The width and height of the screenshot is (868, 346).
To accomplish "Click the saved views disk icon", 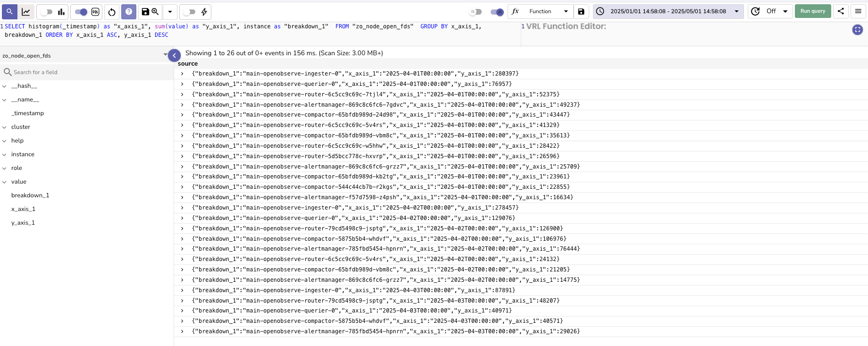I will coord(146,12).
